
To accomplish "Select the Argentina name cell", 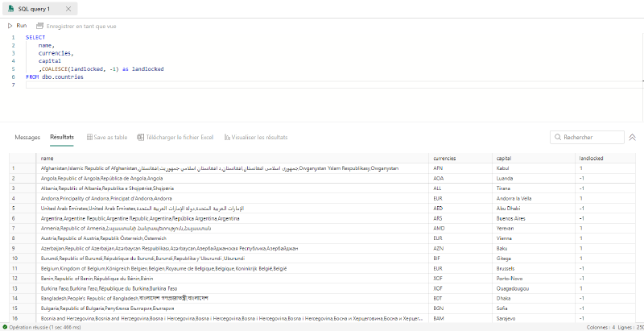I will (x=233, y=218).
